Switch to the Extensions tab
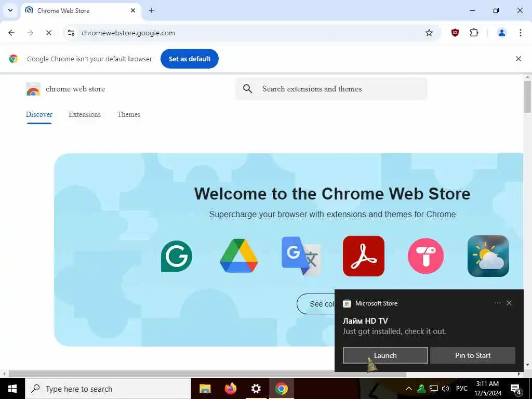The width and height of the screenshot is (532, 399). [85, 115]
